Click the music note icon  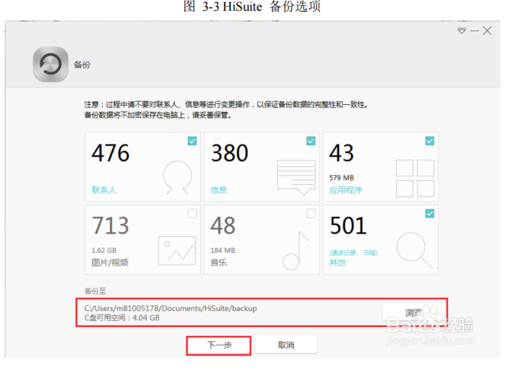coord(296,250)
